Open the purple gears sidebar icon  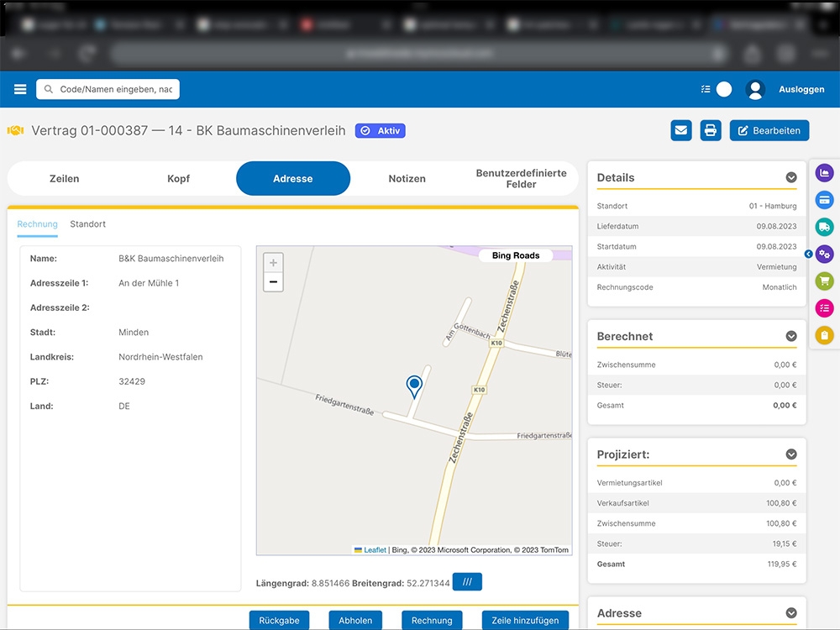pyautogui.click(x=825, y=254)
